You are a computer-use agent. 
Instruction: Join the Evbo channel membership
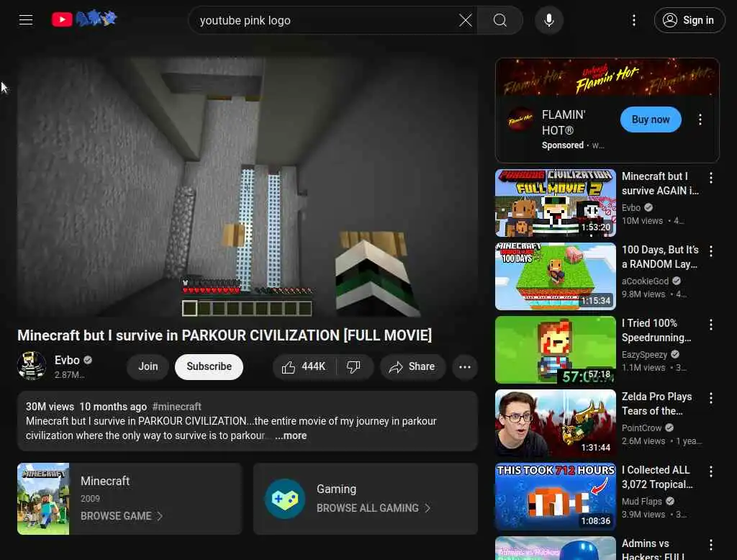coord(148,367)
